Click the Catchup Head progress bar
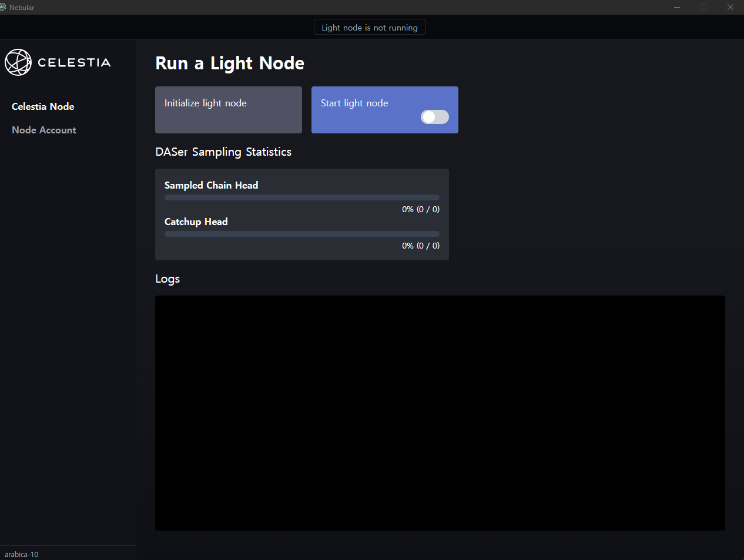Viewport: 744px width, 560px height. (302, 234)
